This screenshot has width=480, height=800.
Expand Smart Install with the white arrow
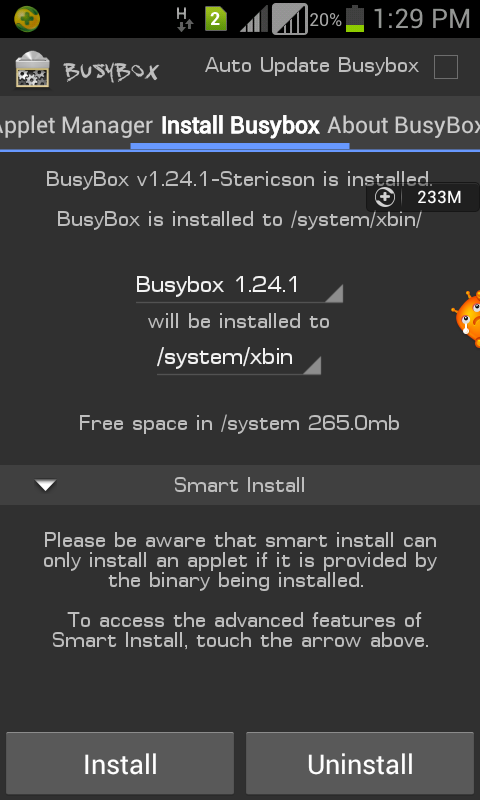tap(46, 485)
